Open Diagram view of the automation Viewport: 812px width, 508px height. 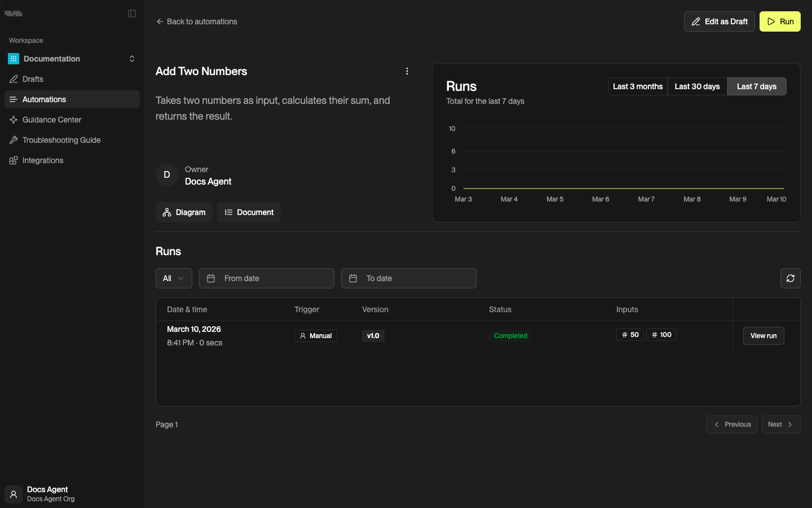click(184, 212)
